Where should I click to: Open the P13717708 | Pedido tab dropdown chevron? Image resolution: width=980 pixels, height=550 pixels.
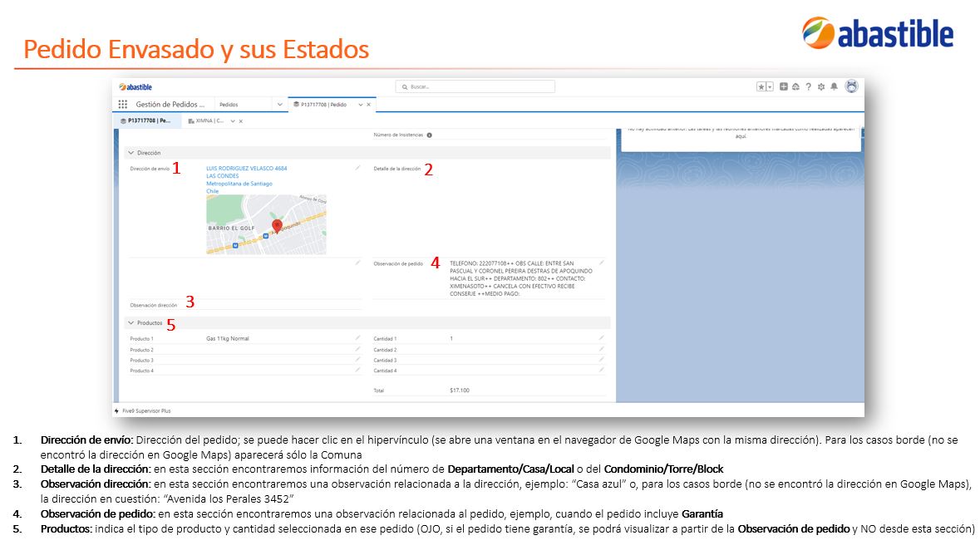pyautogui.click(x=361, y=105)
